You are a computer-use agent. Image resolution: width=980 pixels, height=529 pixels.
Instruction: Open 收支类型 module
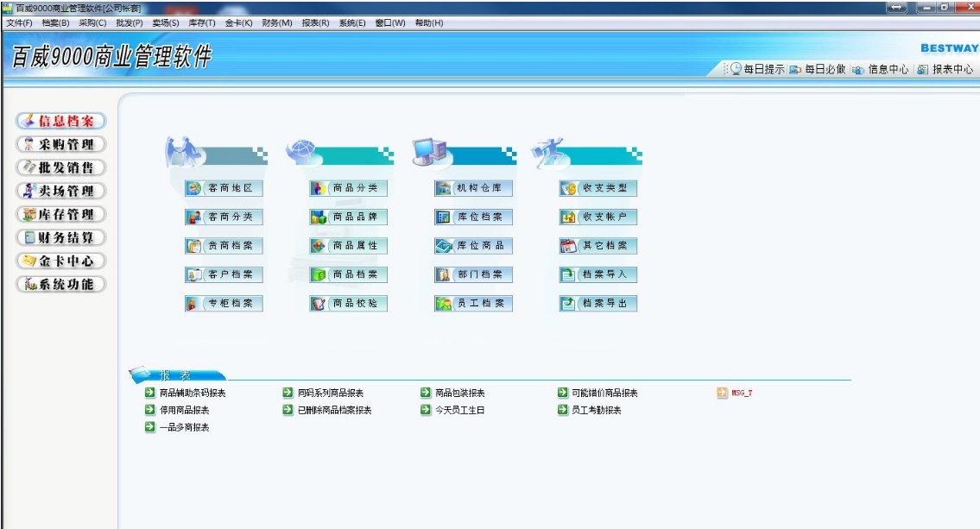(598, 188)
